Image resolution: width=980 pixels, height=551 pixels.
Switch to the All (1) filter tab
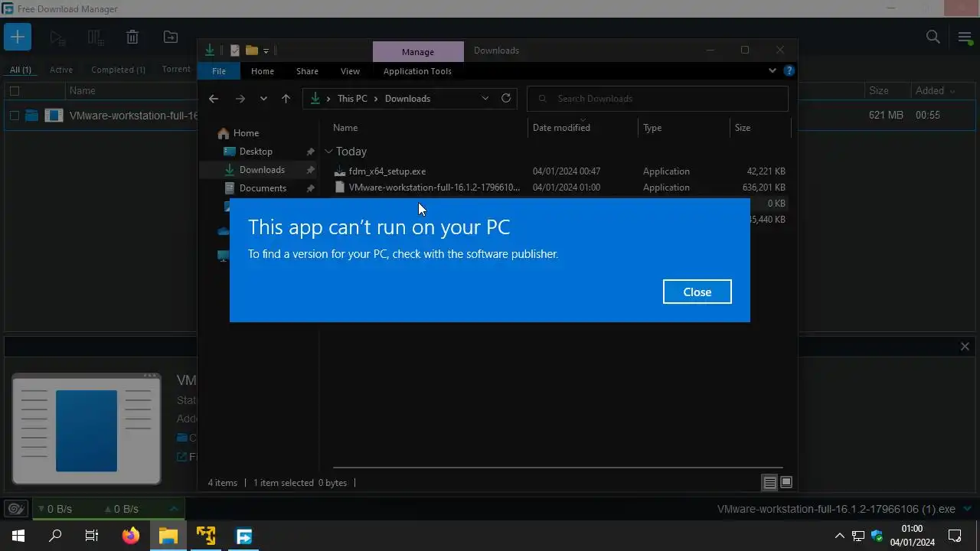(x=21, y=70)
